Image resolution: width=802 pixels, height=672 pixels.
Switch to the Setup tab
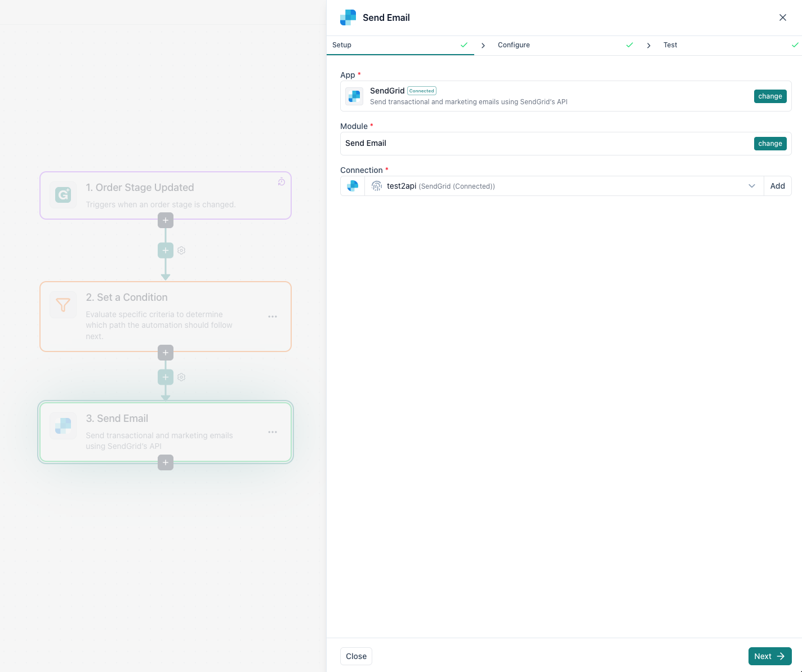(342, 45)
